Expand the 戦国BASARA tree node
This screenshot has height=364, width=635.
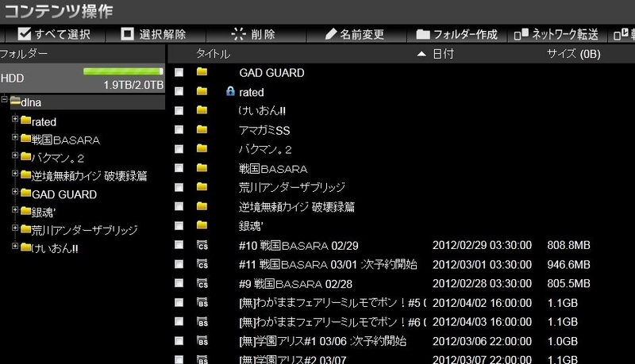point(15,137)
